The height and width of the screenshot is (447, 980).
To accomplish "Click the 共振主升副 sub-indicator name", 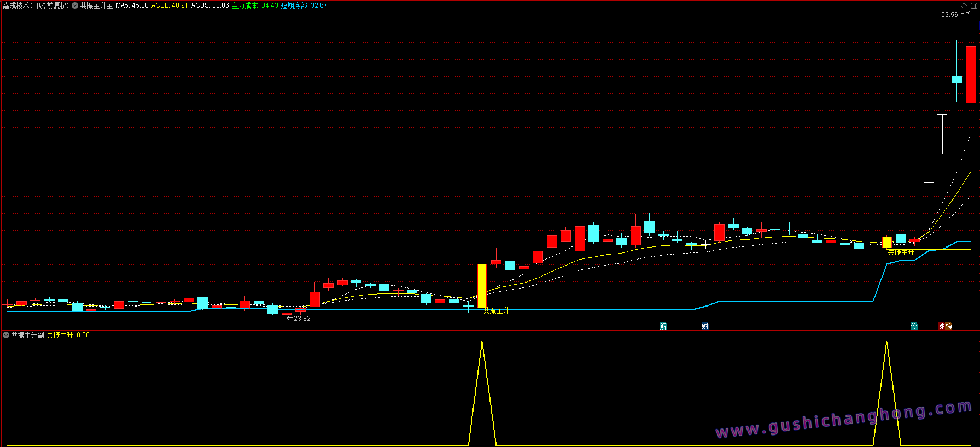I will pyautogui.click(x=28, y=335).
